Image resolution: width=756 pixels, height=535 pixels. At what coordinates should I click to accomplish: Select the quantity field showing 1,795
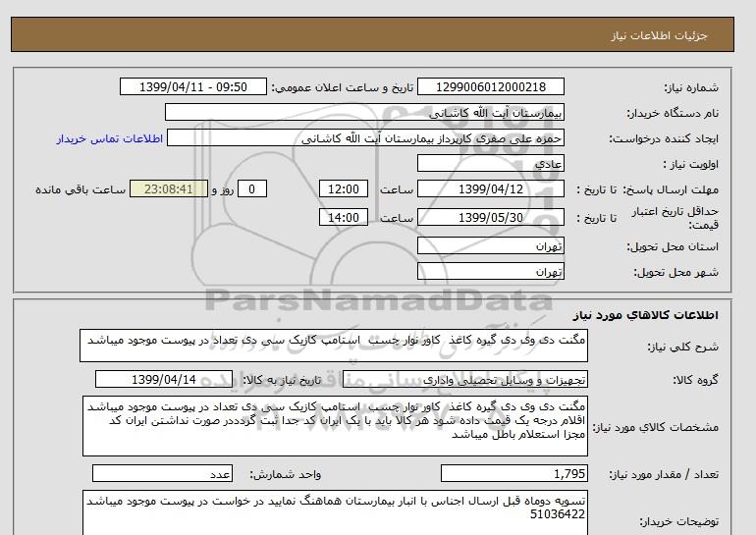point(513,474)
